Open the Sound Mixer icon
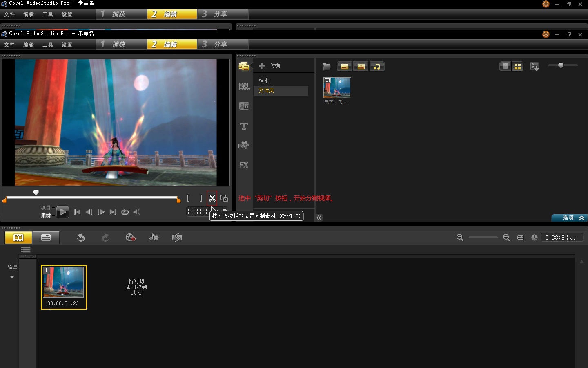 pyautogui.click(x=154, y=238)
